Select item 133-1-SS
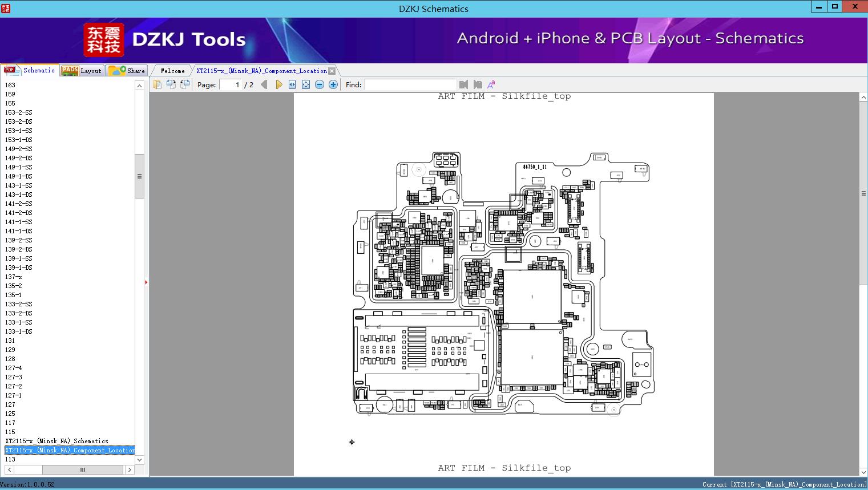This screenshot has width=868, height=490. [19, 322]
